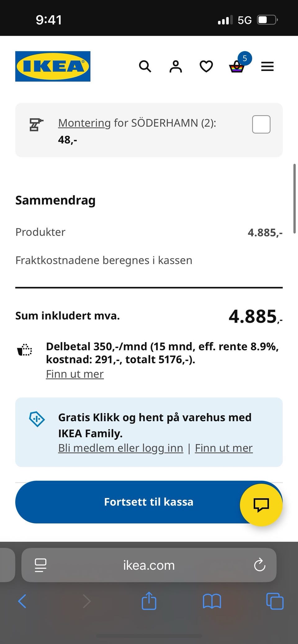Click Finn ut mer under Delbetal
The image size is (298, 644).
(x=75, y=374)
